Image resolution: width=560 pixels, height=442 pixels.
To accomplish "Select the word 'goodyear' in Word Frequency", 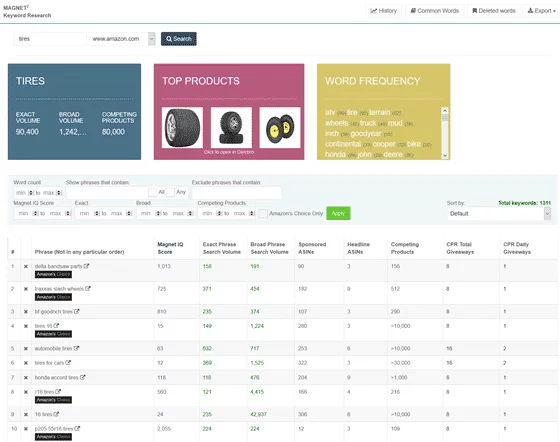I will coord(366,134).
